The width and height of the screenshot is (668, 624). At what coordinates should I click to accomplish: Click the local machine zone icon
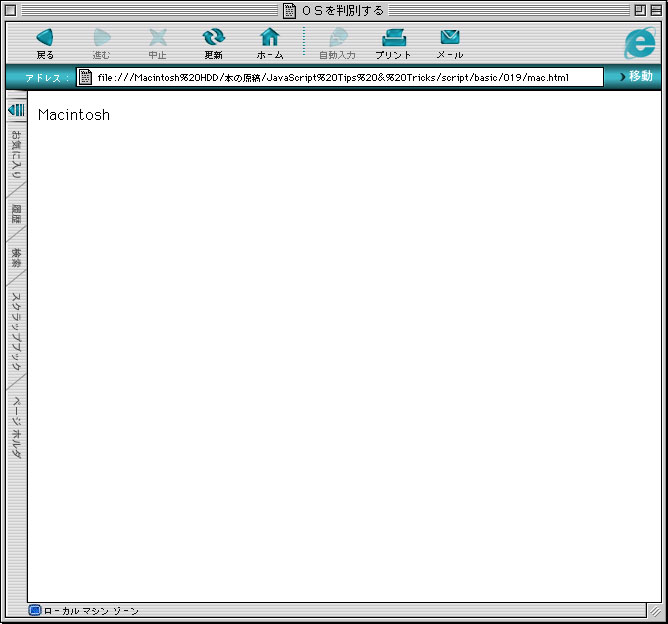coord(35,610)
